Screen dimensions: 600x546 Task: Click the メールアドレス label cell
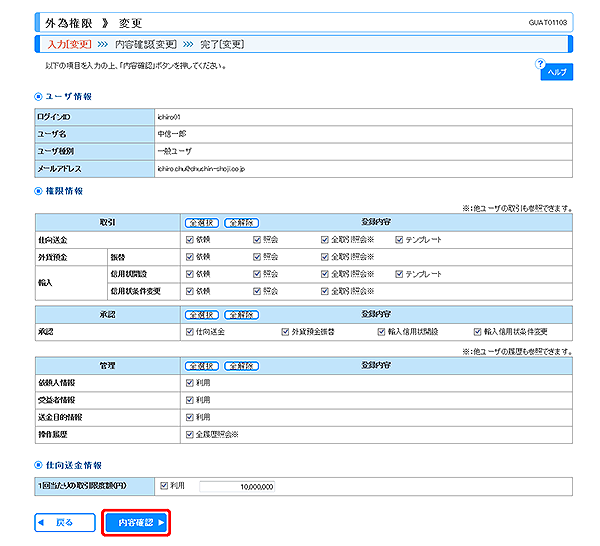click(x=95, y=169)
